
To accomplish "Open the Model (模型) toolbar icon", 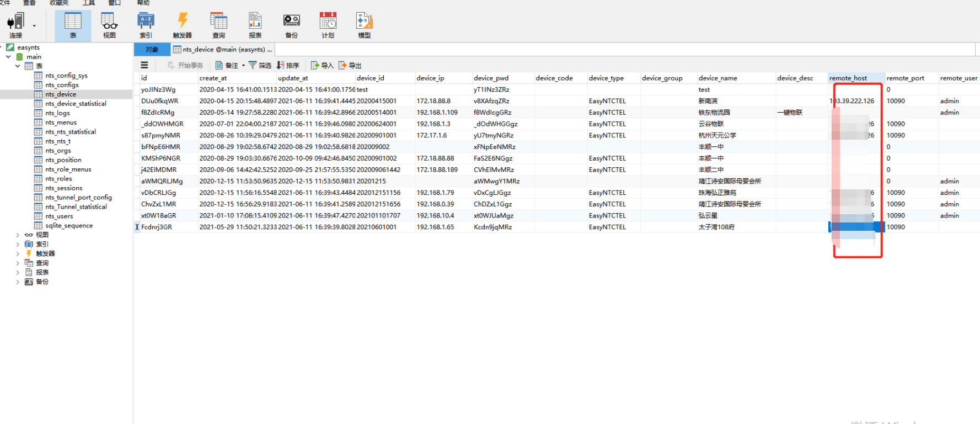I will click(364, 25).
